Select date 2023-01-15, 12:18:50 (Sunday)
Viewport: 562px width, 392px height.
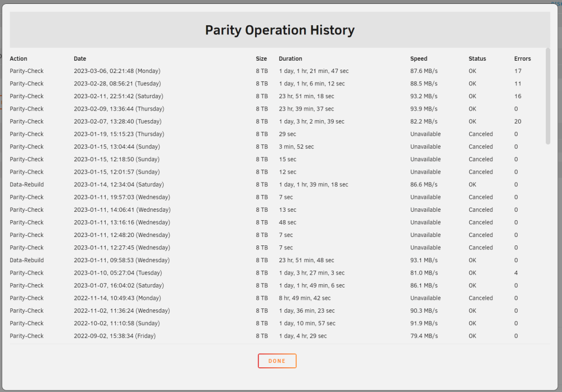[x=116, y=159]
